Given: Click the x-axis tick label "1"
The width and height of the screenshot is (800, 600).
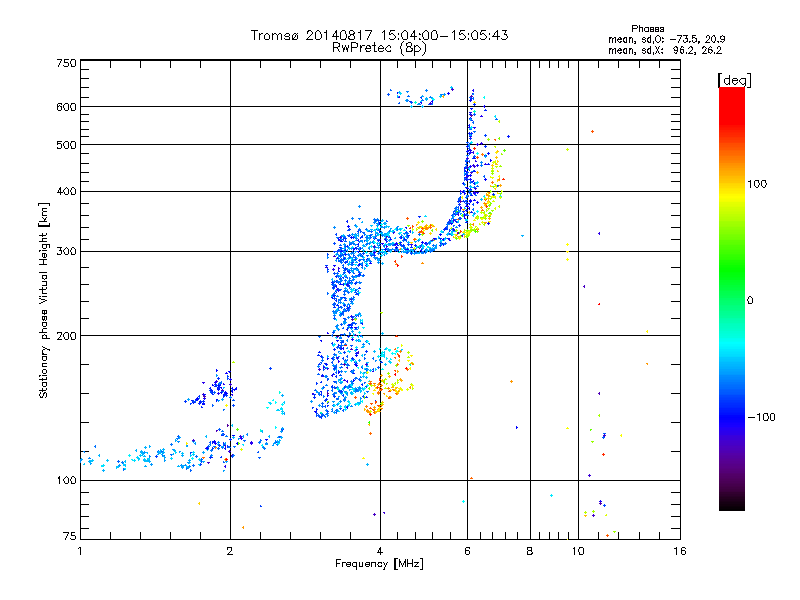Looking at the screenshot, I should (80, 551).
